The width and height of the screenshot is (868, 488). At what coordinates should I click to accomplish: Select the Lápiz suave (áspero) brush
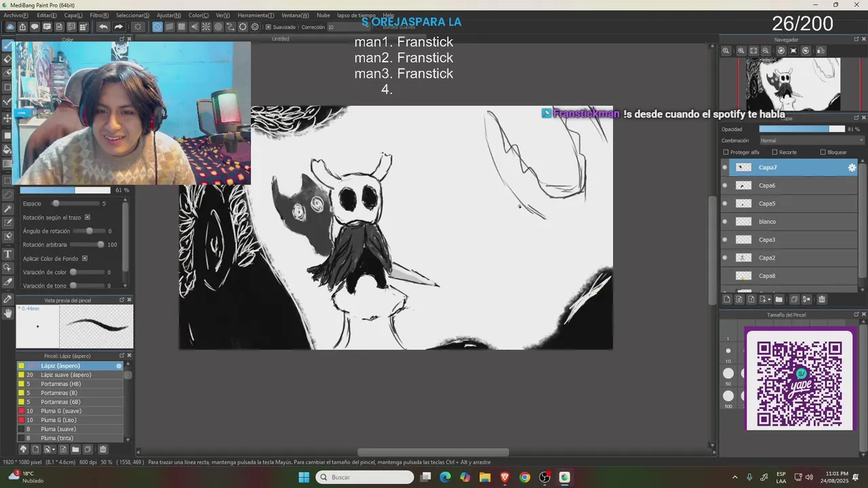pos(71,375)
